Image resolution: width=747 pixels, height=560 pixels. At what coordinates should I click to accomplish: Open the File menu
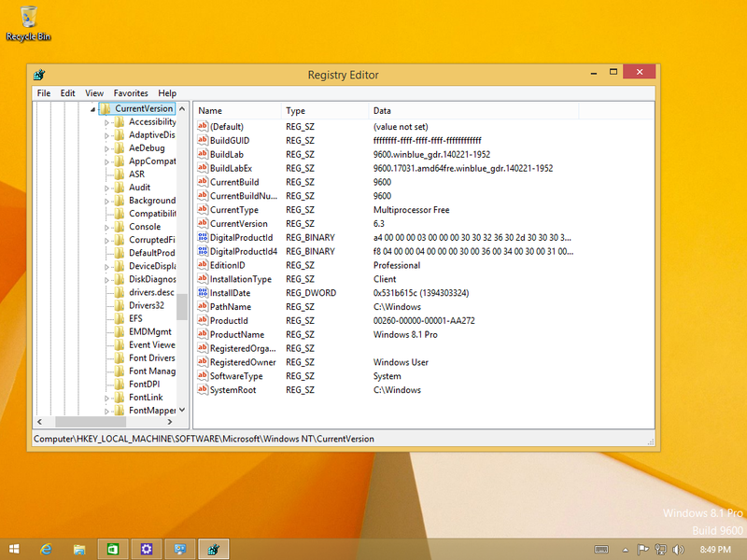tap(43, 92)
